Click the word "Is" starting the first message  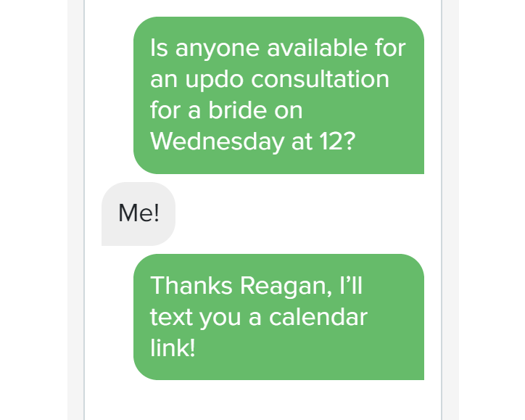click(159, 48)
